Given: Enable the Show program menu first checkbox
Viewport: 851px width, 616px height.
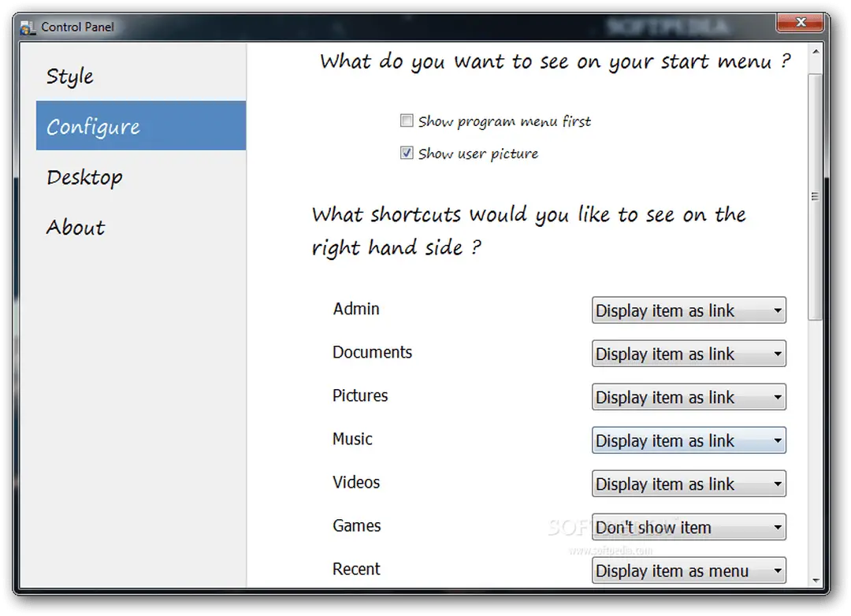Looking at the screenshot, I should pos(407,121).
